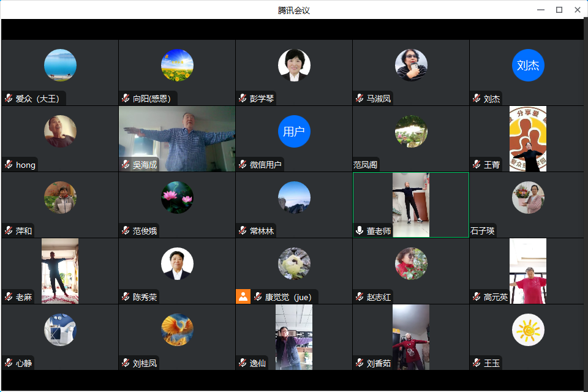Click the muted mic icon for 王玉
This screenshot has width=588, height=392.
pyautogui.click(x=477, y=363)
